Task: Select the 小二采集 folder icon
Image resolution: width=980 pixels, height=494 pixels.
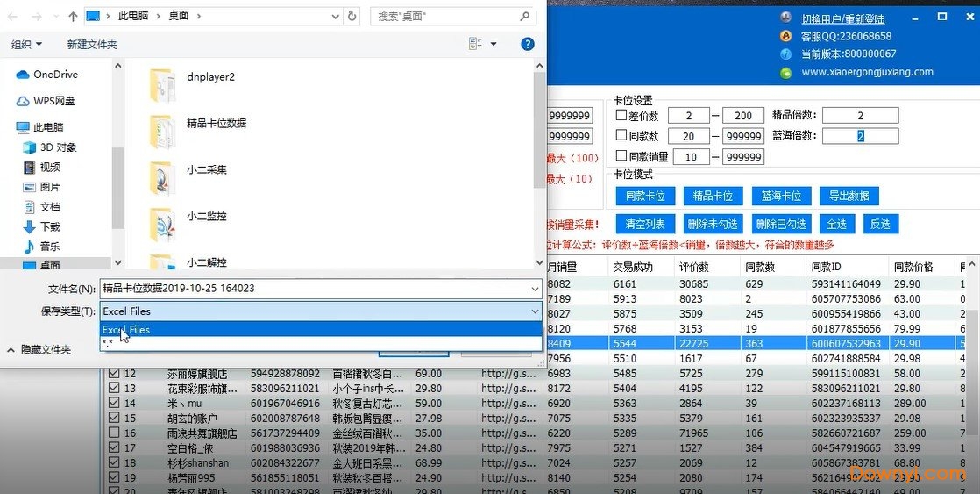Action: pyautogui.click(x=162, y=177)
